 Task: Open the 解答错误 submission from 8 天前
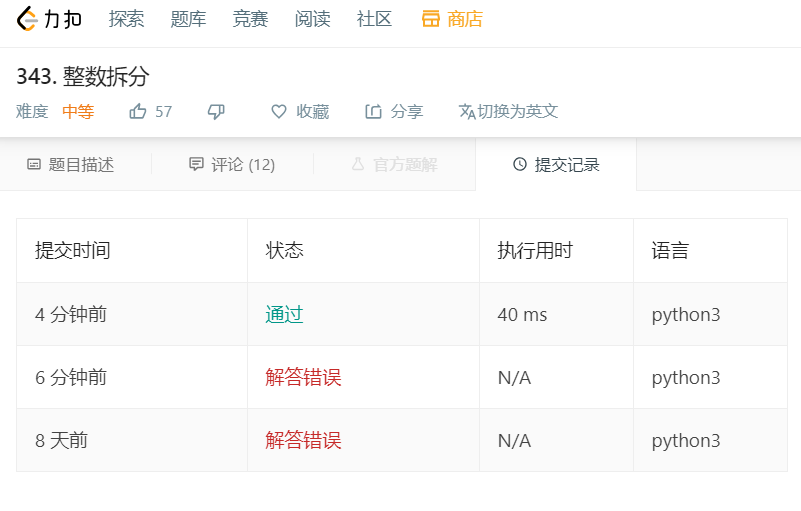303,440
